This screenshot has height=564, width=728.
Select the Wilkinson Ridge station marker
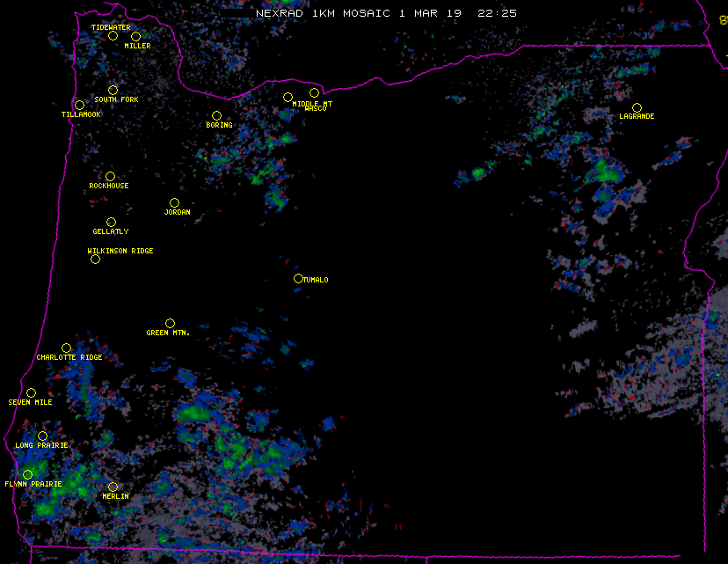pos(95,259)
